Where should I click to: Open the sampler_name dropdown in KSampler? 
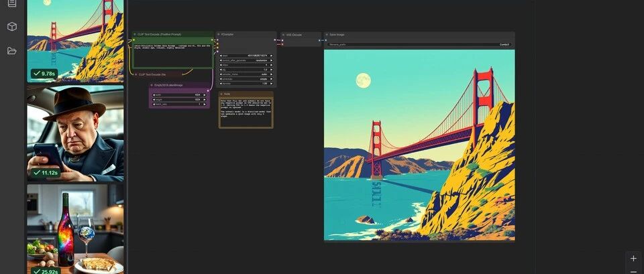click(x=246, y=74)
